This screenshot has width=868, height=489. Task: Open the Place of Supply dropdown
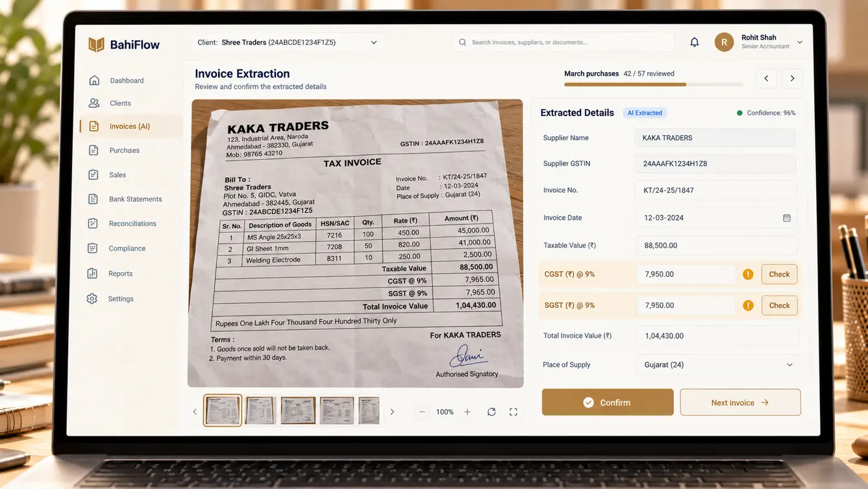[717, 365]
